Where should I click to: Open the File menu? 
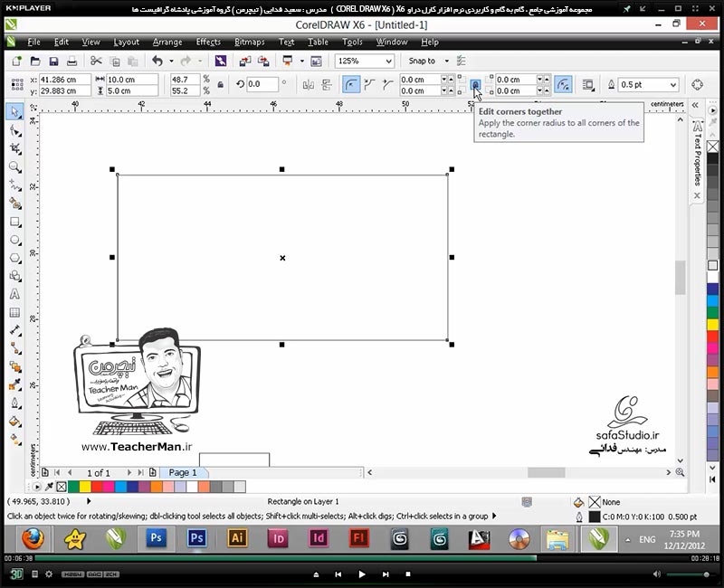click(33, 42)
